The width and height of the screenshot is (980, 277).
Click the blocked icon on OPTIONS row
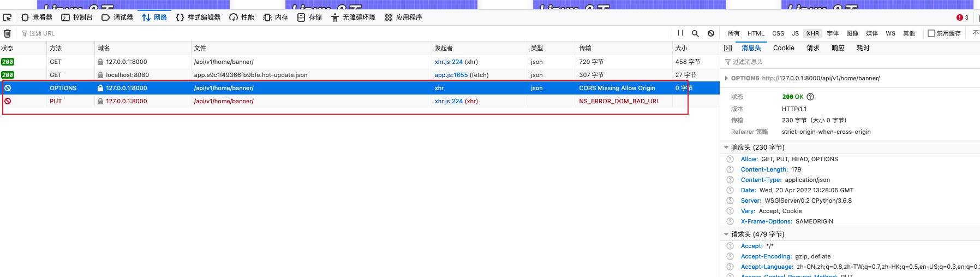click(8, 88)
